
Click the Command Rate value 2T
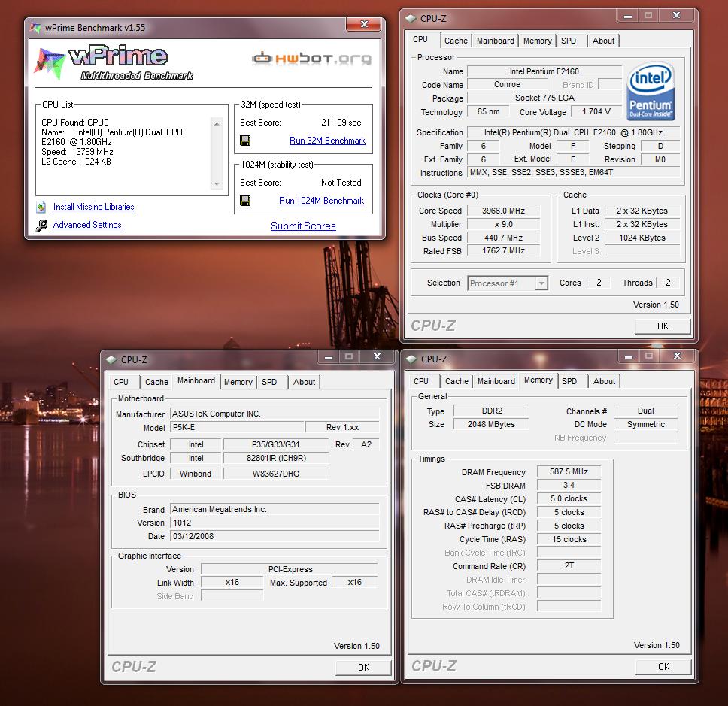(x=569, y=566)
